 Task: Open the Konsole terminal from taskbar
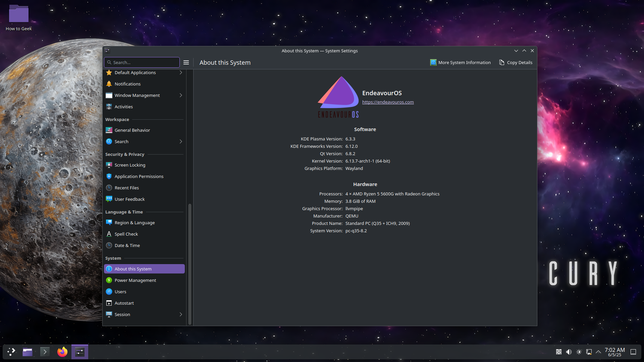(45, 352)
